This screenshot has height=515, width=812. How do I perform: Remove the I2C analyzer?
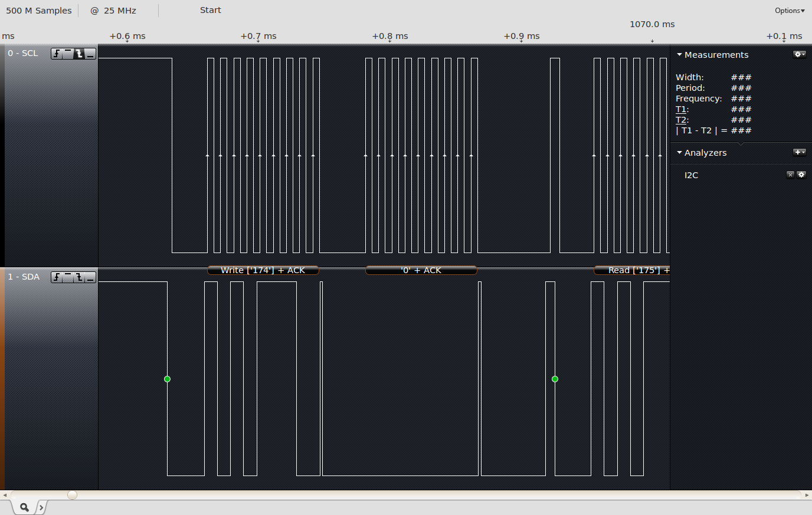[x=790, y=175]
